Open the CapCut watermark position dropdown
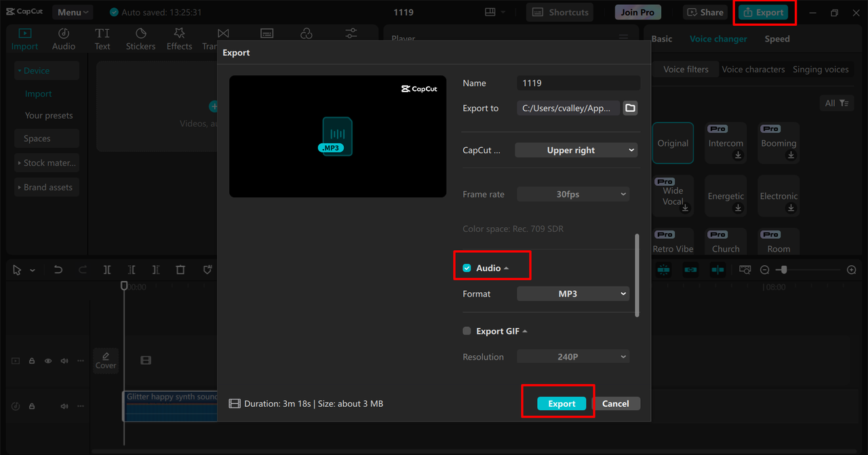Image resolution: width=868 pixels, height=455 pixels. coord(576,151)
